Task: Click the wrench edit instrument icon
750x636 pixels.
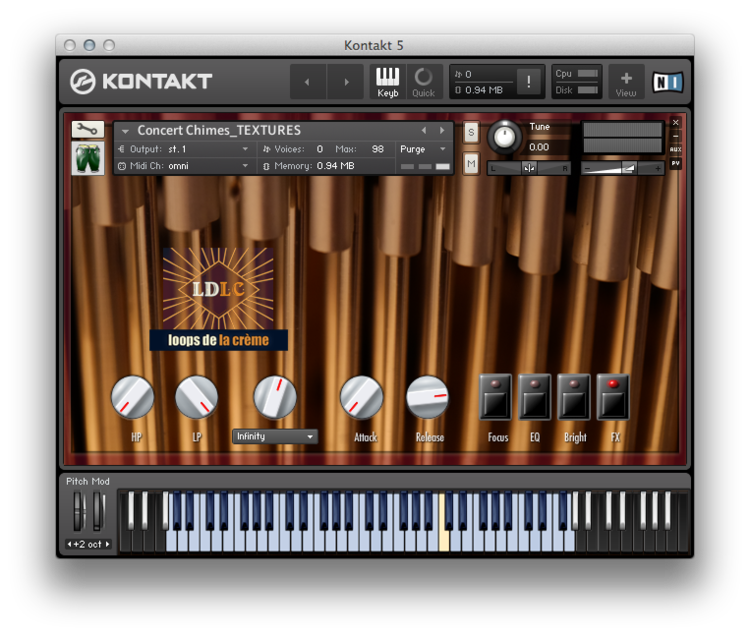Action: pyautogui.click(x=87, y=129)
